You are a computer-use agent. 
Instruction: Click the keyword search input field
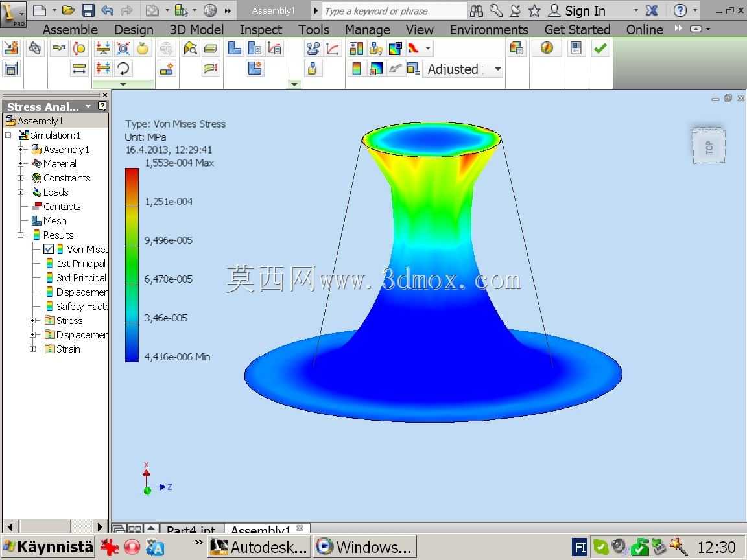[x=394, y=10]
